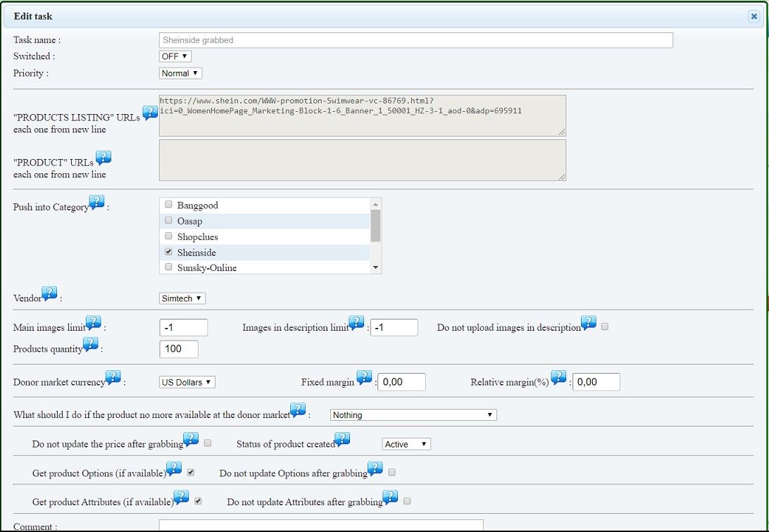
Task: Show help for Do not upload images
Action: (589, 322)
